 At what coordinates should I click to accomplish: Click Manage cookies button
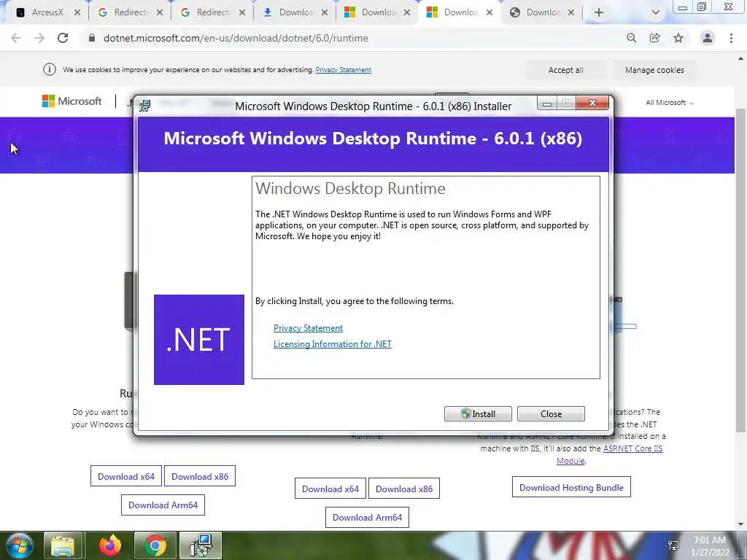click(x=654, y=70)
